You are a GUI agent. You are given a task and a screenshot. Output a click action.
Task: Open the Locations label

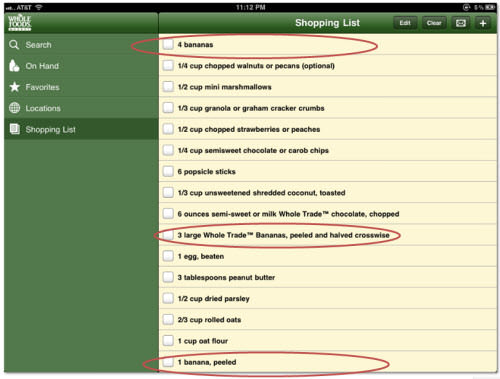coord(43,108)
